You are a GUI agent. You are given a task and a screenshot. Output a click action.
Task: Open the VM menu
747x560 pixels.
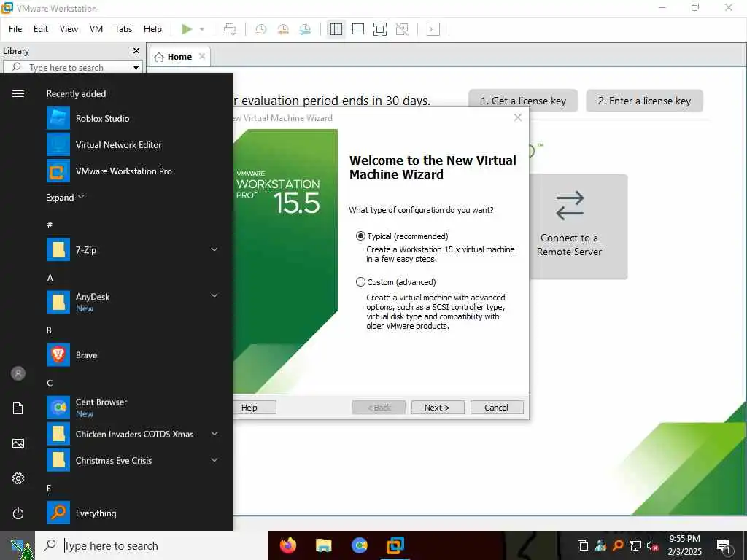[x=96, y=29]
